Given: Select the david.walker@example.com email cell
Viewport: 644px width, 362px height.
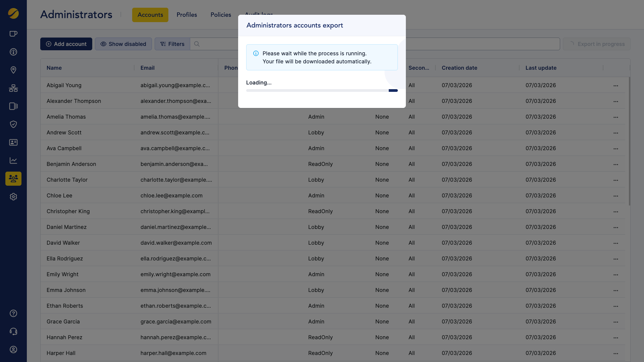Looking at the screenshot, I should coord(176,243).
